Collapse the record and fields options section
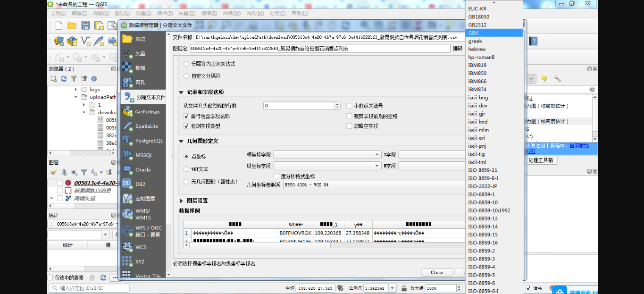The image size is (644, 294). pyautogui.click(x=181, y=92)
